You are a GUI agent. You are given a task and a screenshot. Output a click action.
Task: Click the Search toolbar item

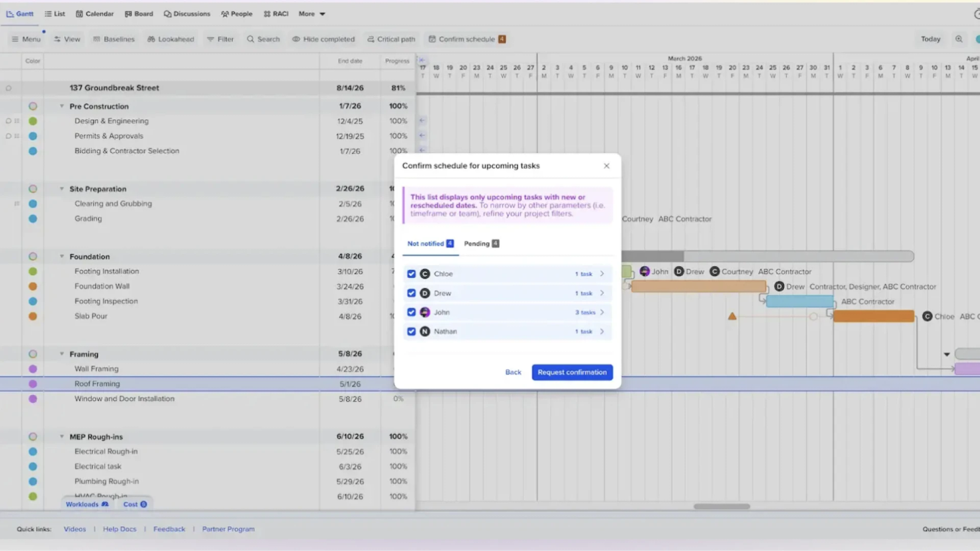tap(263, 39)
